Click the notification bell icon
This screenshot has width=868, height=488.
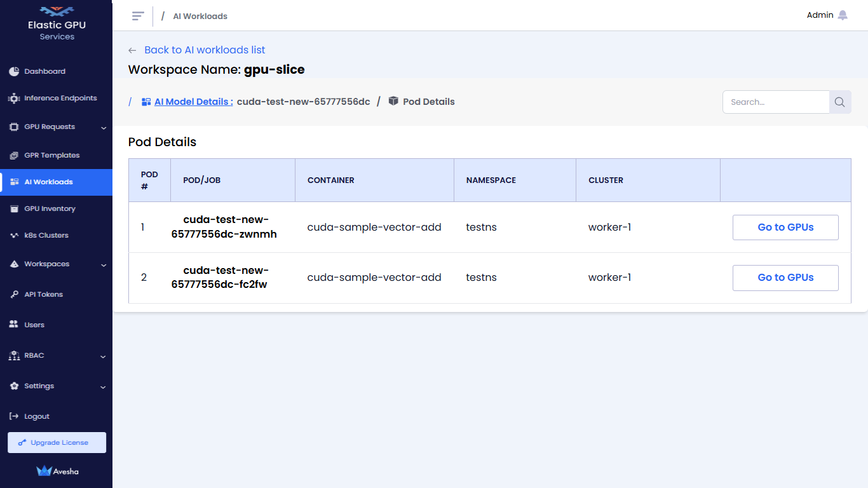coord(843,15)
